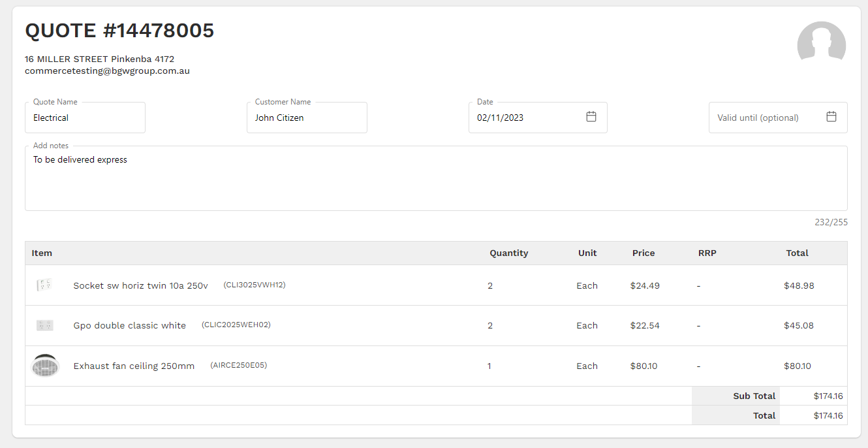Click the Customer Name input field
The width and height of the screenshot is (868, 448).
[x=307, y=118]
